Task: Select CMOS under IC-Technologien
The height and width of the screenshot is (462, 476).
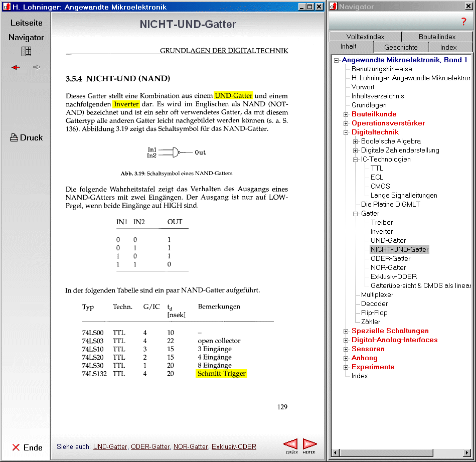Action: click(x=380, y=187)
